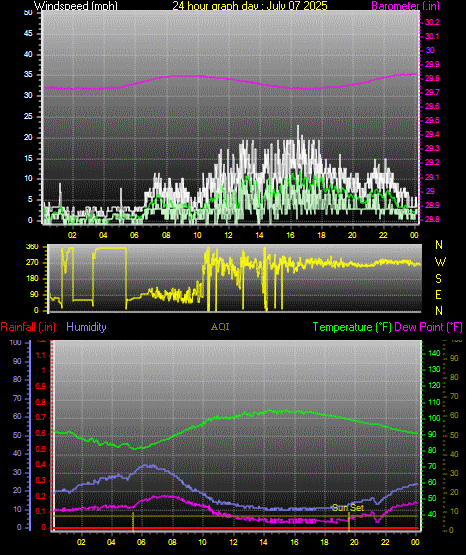Click the temperature axis value 40
Viewport: 466px width, 555px height.
coord(432,514)
